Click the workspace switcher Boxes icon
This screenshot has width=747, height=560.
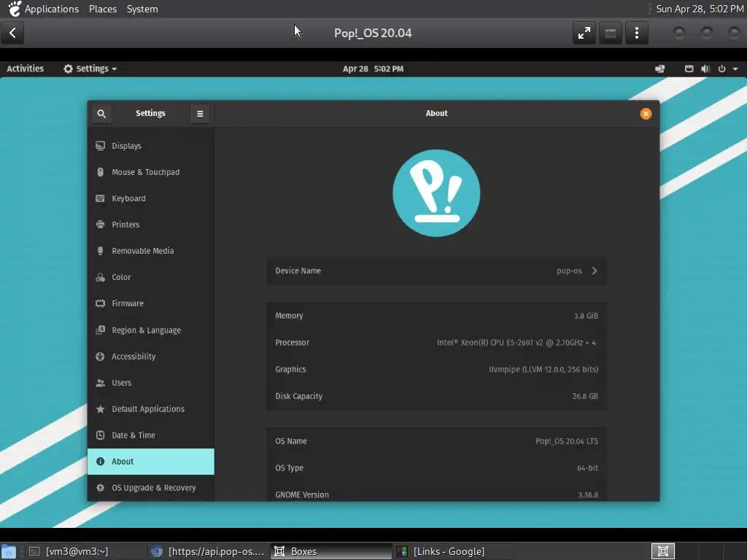(662, 551)
